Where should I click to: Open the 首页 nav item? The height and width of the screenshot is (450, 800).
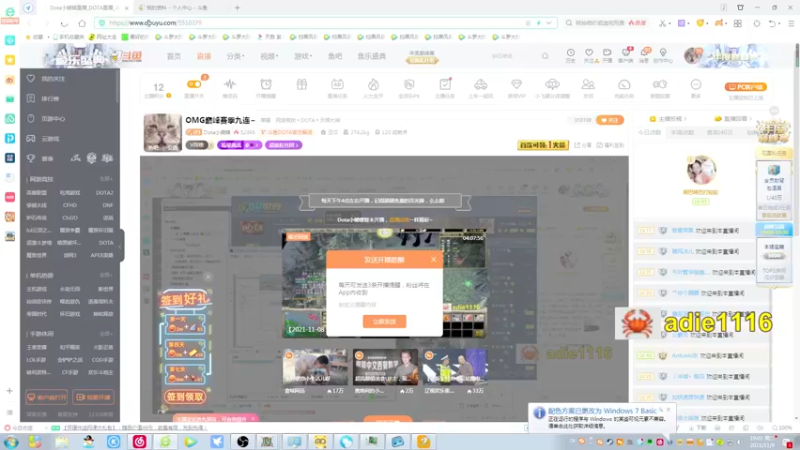[173, 56]
